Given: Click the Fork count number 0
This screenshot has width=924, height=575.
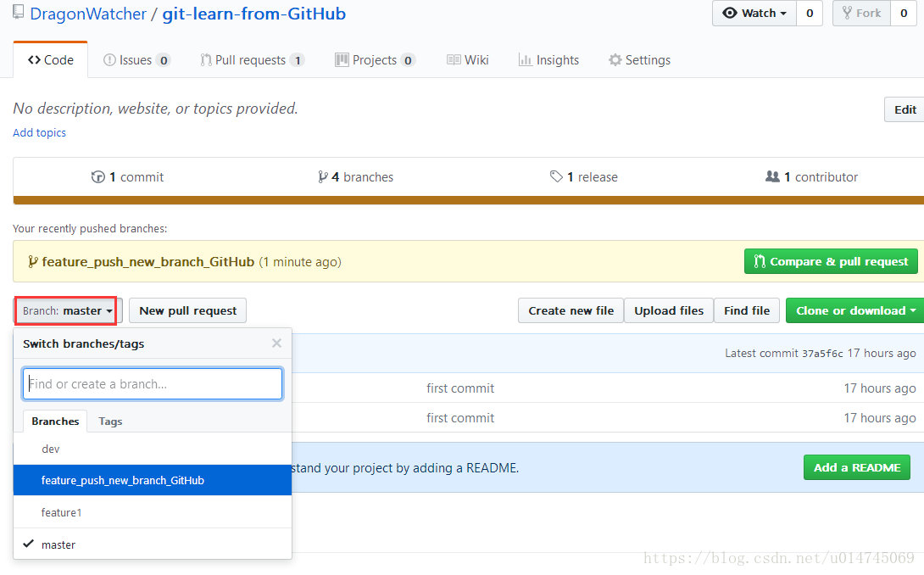Looking at the screenshot, I should [904, 13].
